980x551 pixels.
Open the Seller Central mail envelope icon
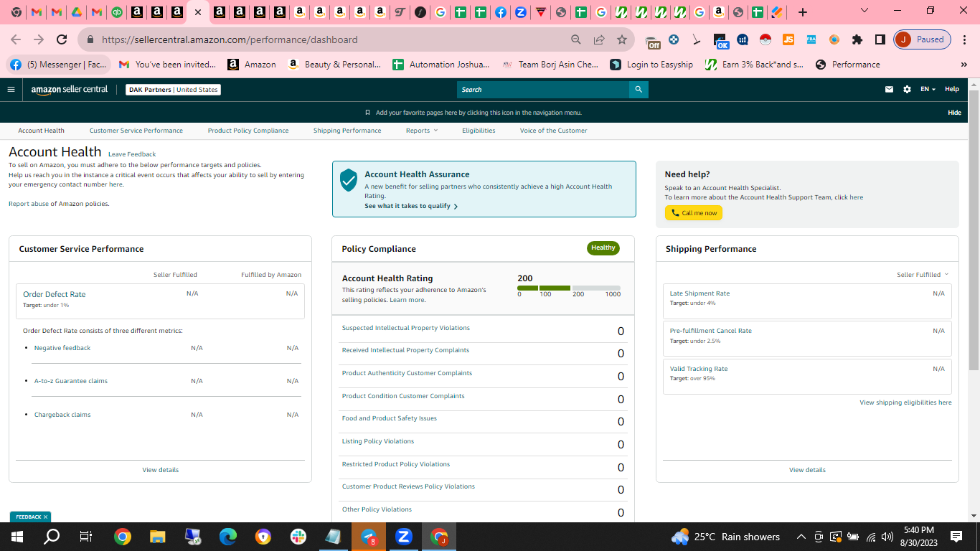click(889, 90)
